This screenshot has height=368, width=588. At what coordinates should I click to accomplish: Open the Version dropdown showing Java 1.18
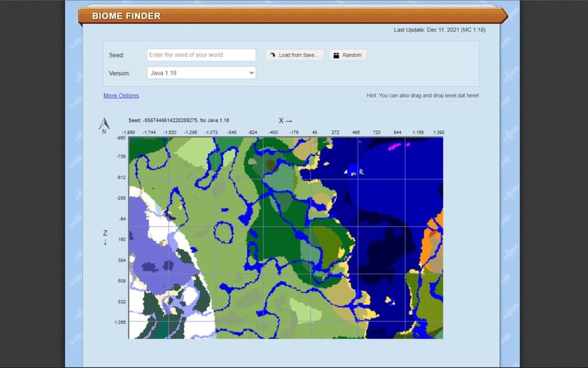(202, 73)
